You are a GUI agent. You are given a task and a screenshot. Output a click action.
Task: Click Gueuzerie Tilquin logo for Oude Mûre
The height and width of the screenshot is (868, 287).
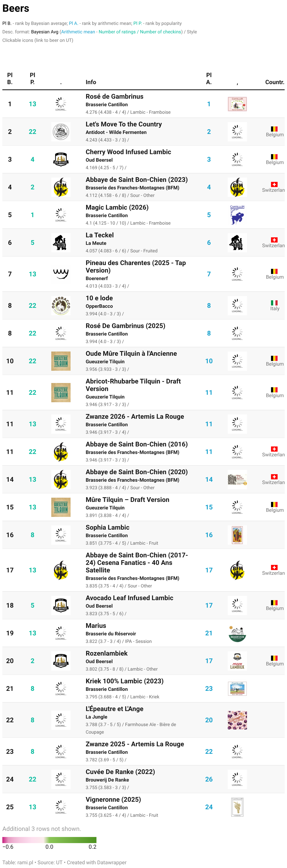(61, 361)
